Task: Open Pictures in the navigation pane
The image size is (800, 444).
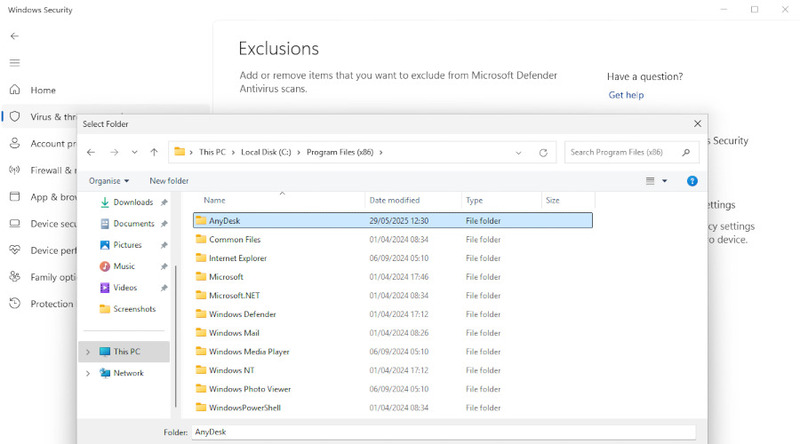Action: pyautogui.click(x=127, y=245)
